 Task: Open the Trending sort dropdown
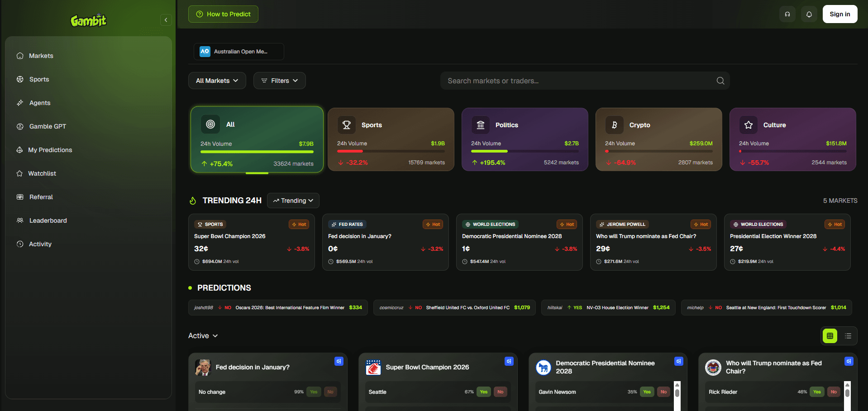(x=293, y=201)
